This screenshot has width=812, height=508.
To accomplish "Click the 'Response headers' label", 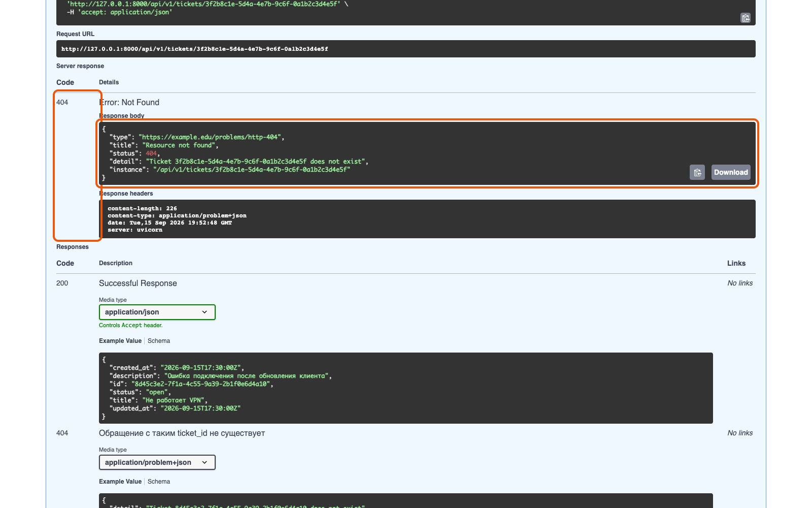I will tap(126, 194).
